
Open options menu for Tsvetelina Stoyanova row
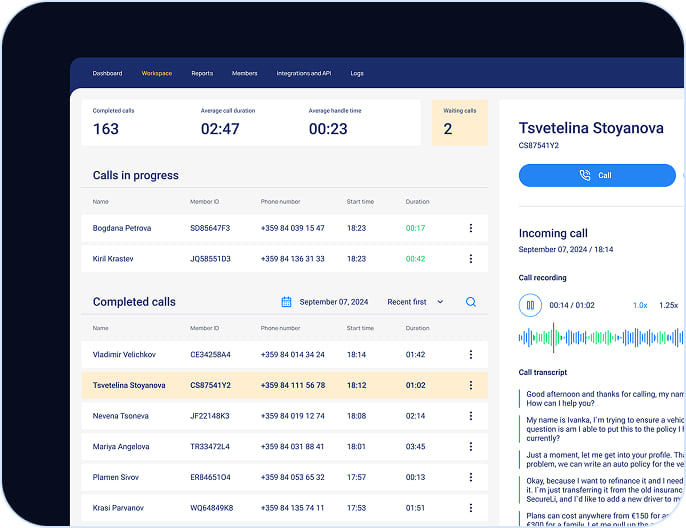click(x=471, y=385)
